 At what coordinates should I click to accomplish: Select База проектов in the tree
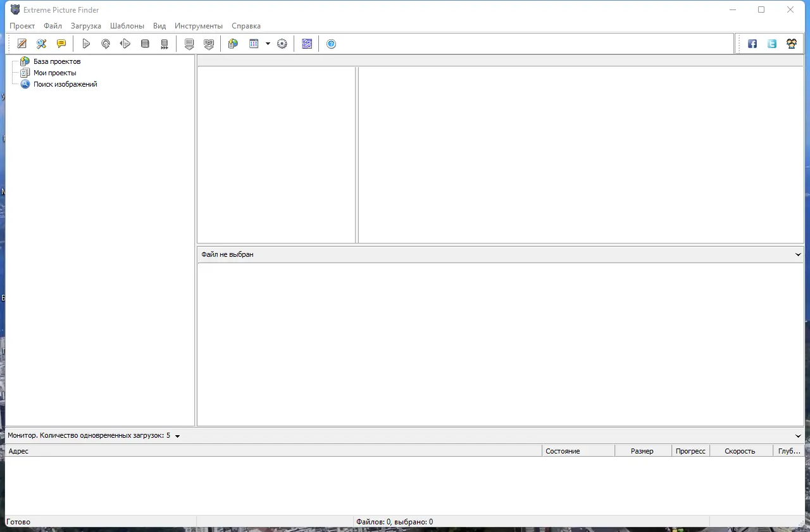coord(57,61)
